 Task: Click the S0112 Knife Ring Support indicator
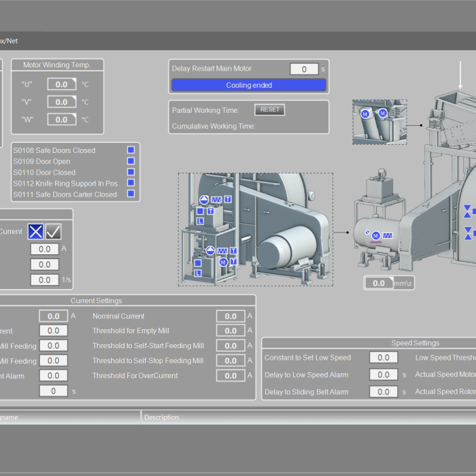tap(131, 183)
